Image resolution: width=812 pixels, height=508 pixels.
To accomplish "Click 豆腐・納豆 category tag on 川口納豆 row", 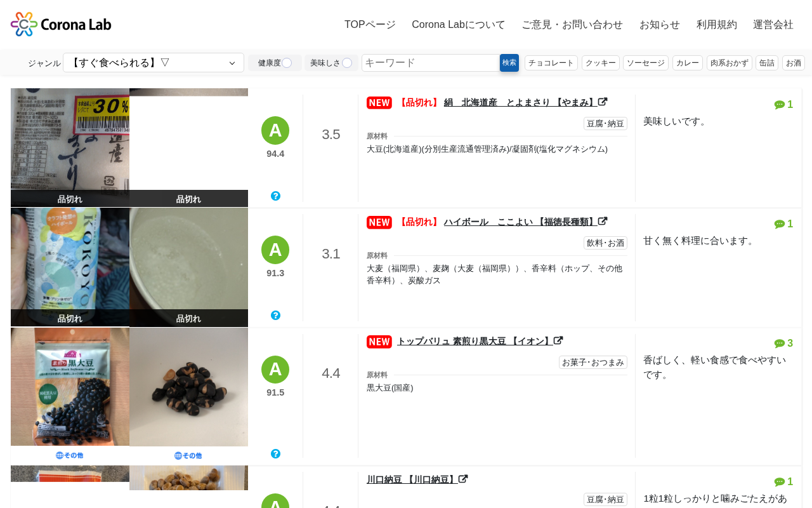I will click(x=605, y=500).
